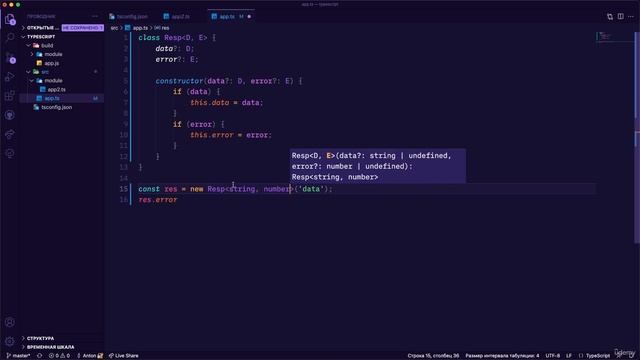
Task: Click tab size indicator in status bar
Action: coord(502,356)
